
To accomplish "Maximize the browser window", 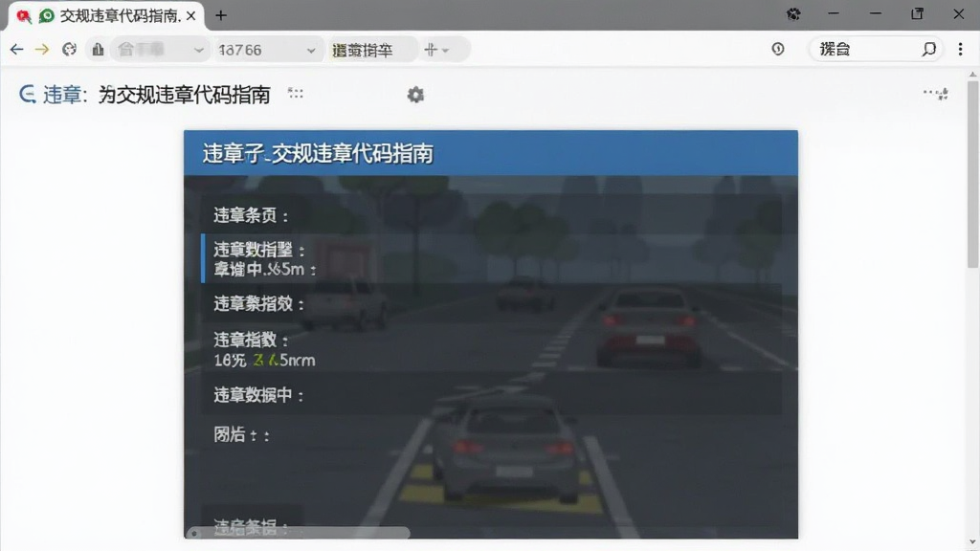I will point(917,13).
